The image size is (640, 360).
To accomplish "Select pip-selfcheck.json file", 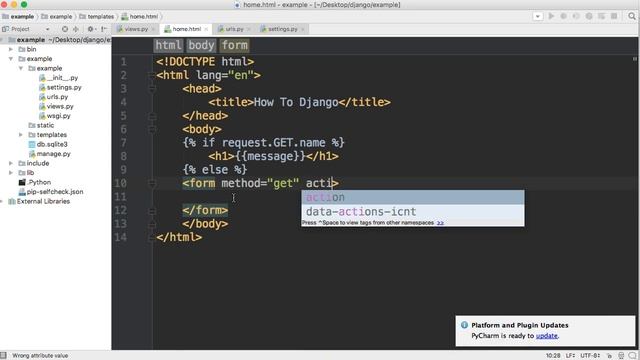I will point(51,191).
